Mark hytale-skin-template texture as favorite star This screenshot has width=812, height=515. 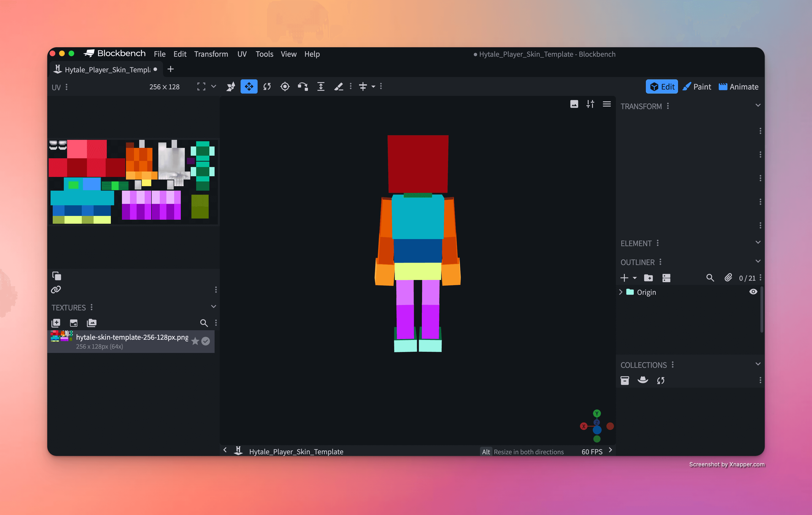tap(195, 341)
